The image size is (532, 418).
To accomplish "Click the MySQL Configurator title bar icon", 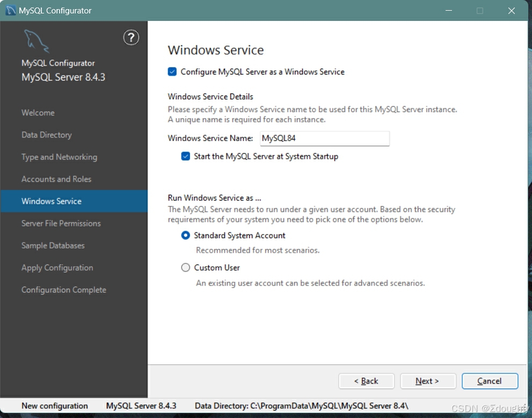I will pos(11,11).
